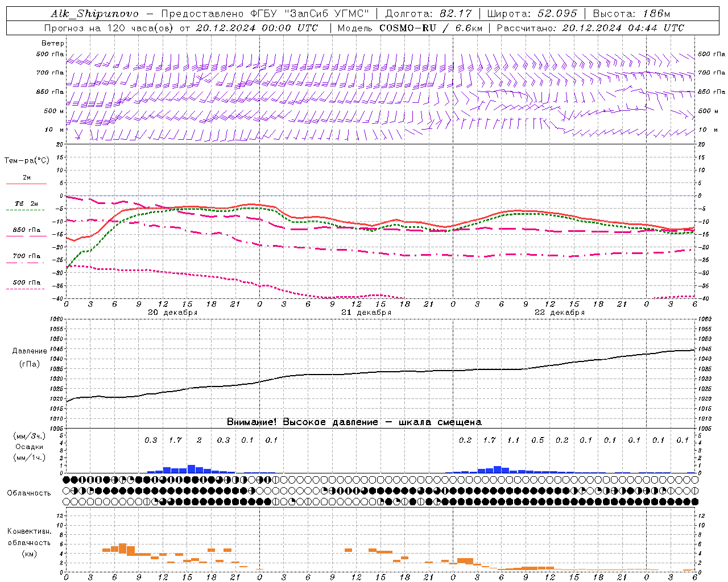Click the "Рассчитано: 20.12.2024 04:44 UTC" timestamp
This screenshot has height=582, width=728.
[x=590, y=28]
